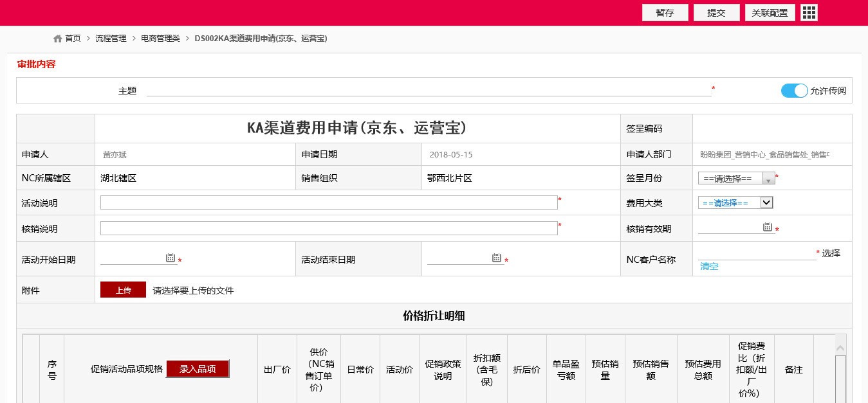The height and width of the screenshot is (403, 868).
Task: Click the home icon in breadcrumb
Action: [x=58, y=39]
